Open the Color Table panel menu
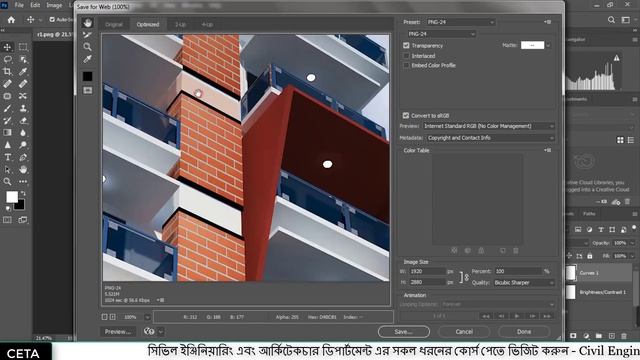 548,150
